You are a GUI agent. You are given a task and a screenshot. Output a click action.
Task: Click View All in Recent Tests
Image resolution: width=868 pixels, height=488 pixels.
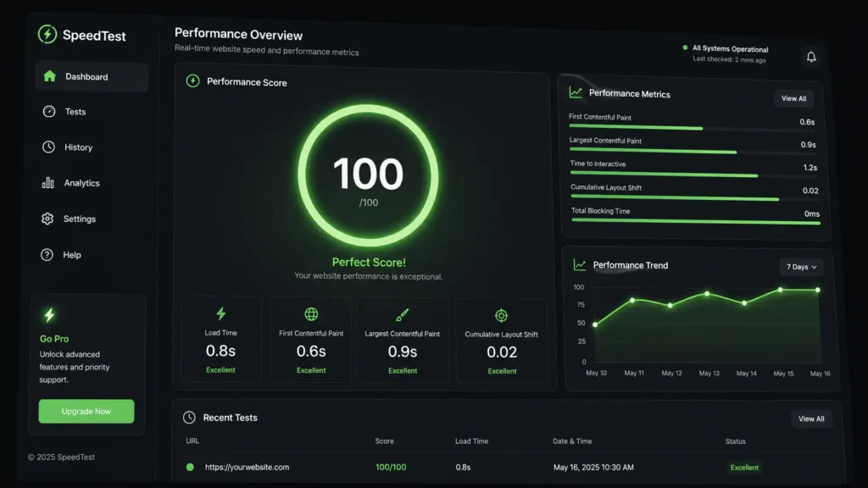pos(811,419)
